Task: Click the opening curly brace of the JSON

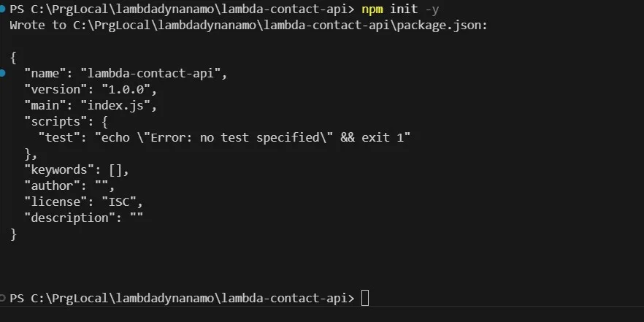Action: [14, 57]
